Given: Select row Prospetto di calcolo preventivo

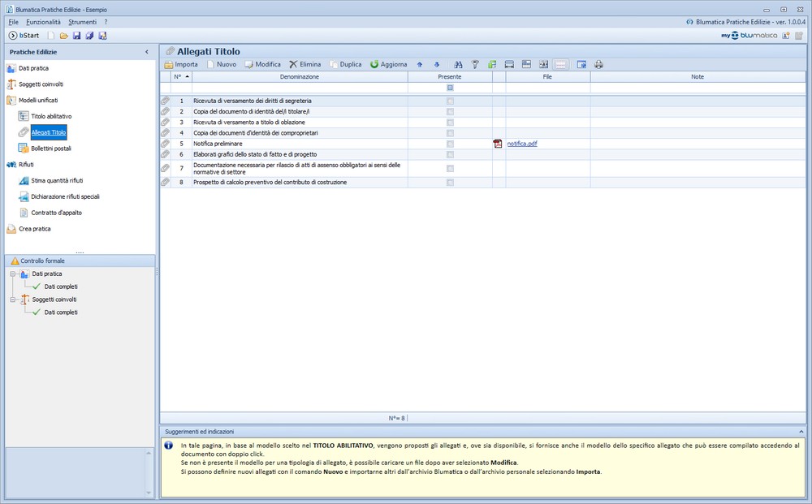Looking at the screenshot, I should tap(482, 183).
